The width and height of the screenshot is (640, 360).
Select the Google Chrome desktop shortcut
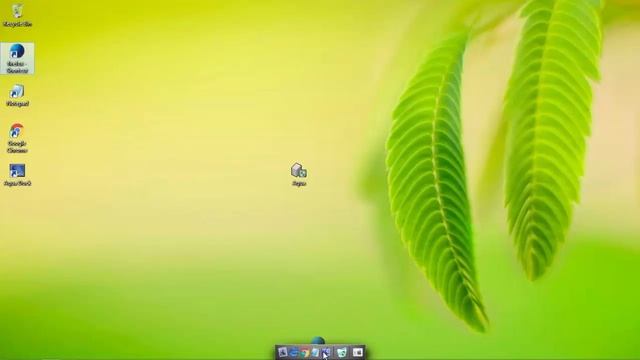click(17, 139)
